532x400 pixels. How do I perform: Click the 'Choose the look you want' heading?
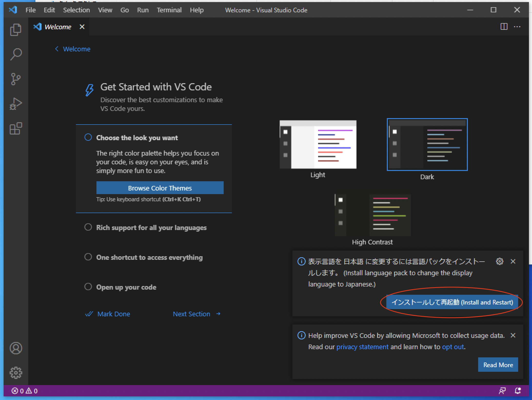(137, 138)
